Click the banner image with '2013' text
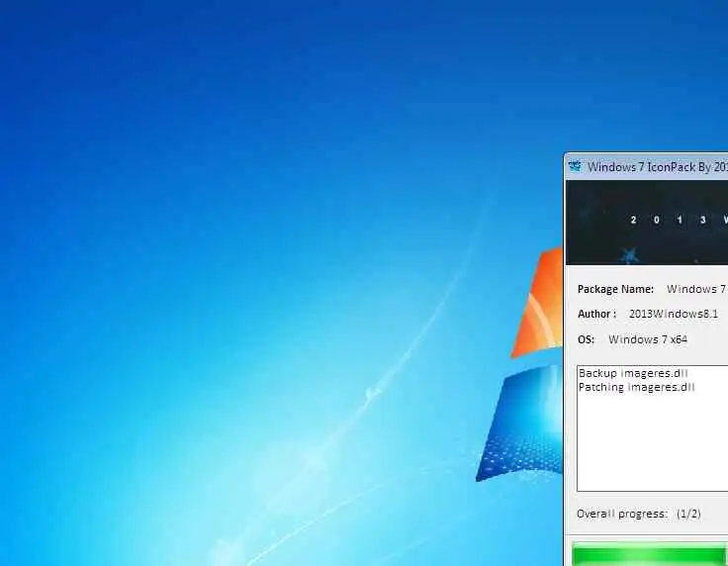 647,223
